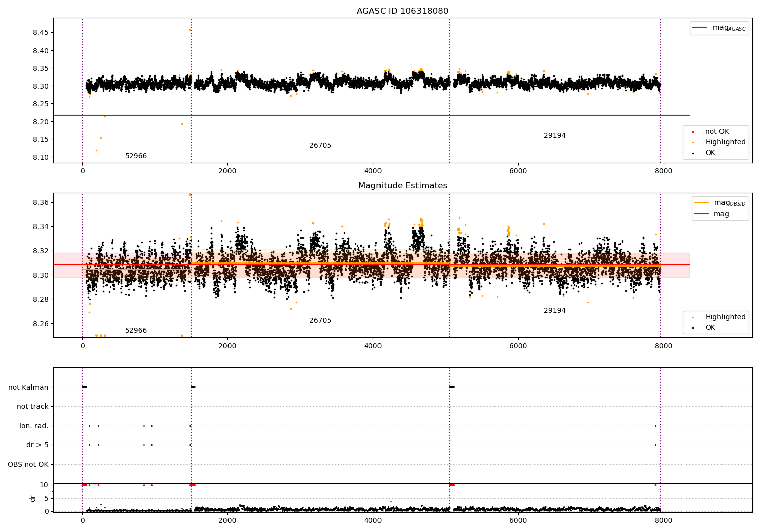The height and width of the screenshot is (532, 760).
Task: Click obsid label 26705 in the top plot
Action: point(320,146)
